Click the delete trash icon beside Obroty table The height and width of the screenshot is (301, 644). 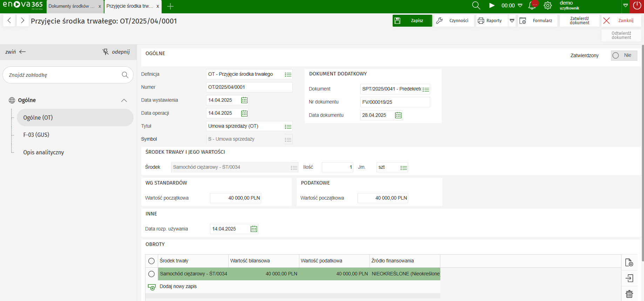(x=629, y=294)
